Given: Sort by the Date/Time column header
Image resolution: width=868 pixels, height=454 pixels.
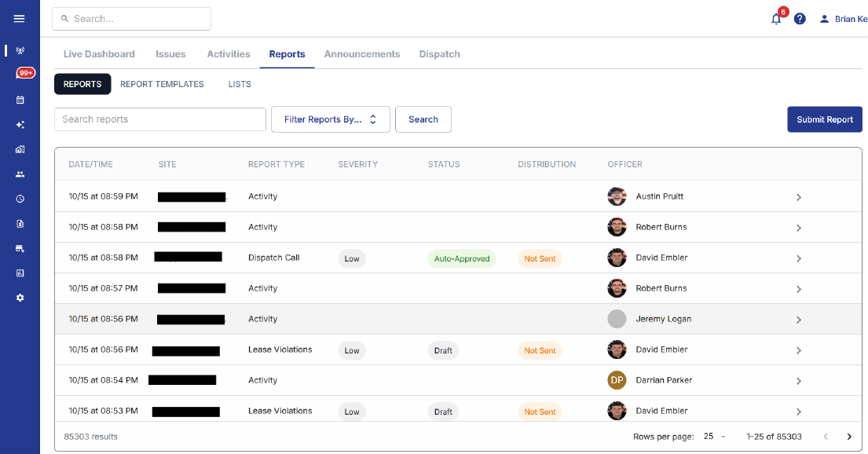Looking at the screenshot, I should click(91, 164).
